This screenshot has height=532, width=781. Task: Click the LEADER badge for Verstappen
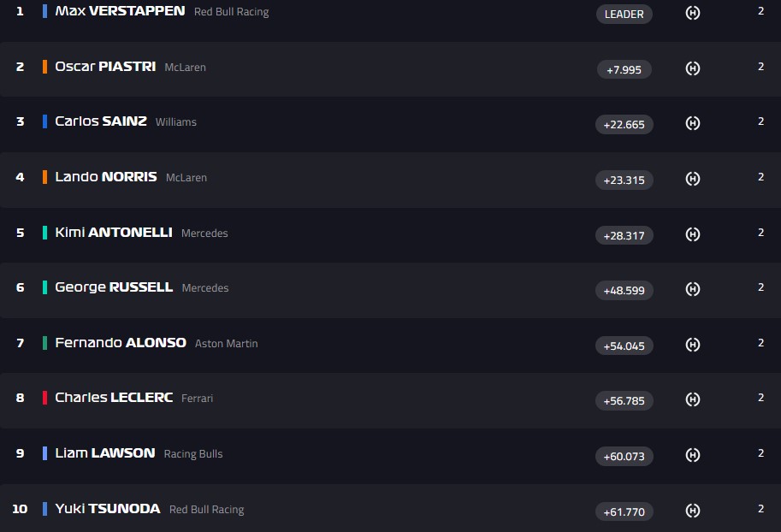tap(624, 14)
